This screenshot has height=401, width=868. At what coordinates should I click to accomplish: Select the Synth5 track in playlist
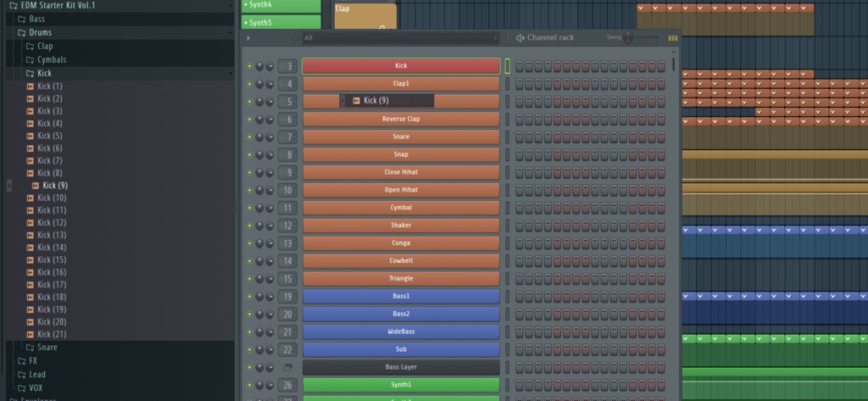click(x=281, y=23)
